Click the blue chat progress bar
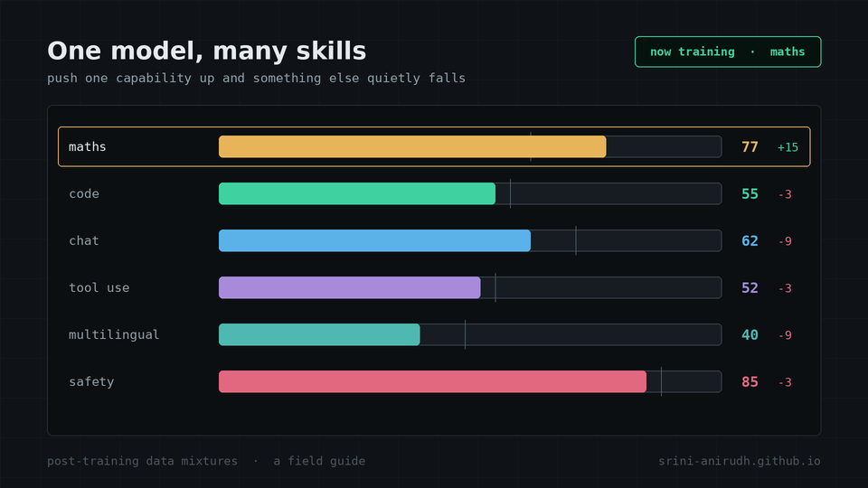Screen dimensions: 868x488 [374, 240]
